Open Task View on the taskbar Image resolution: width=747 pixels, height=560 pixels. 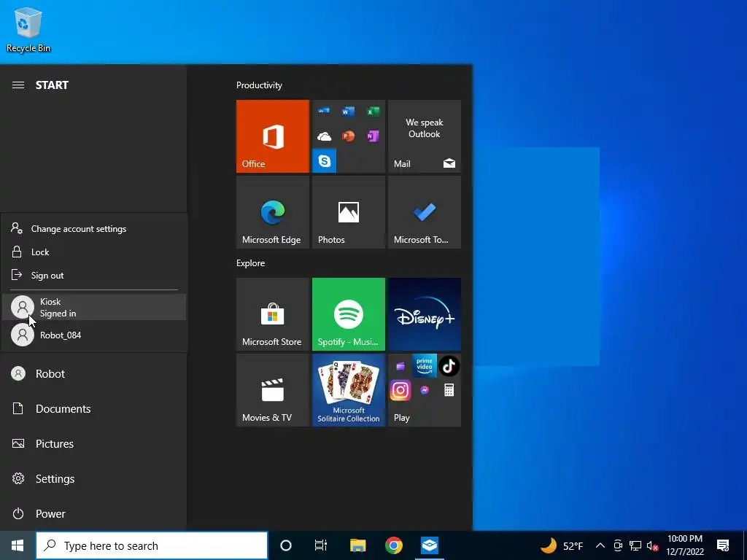click(x=321, y=545)
